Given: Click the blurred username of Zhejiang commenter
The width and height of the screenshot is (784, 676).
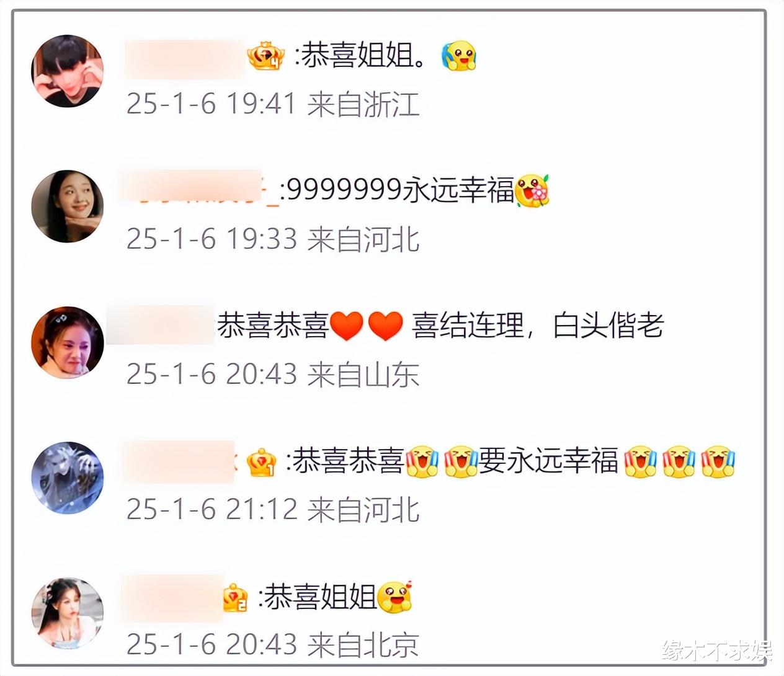Looking at the screenshot, I should tap(185, 60).
